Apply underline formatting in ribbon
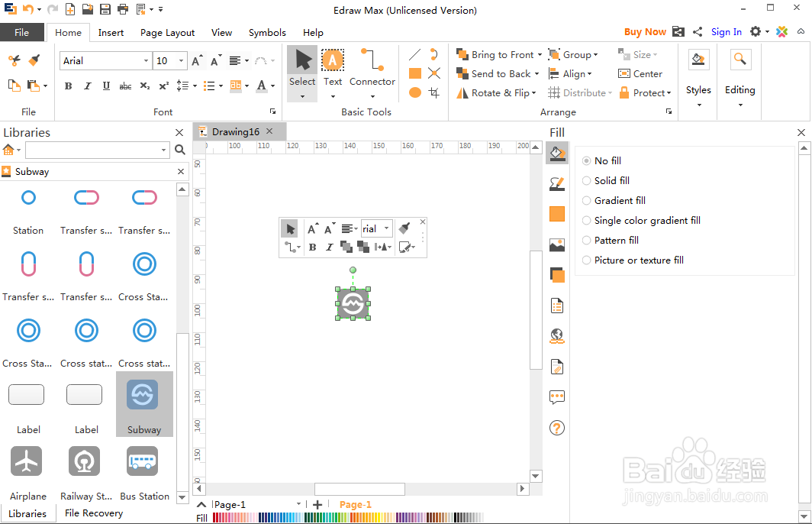 (106, 86)
